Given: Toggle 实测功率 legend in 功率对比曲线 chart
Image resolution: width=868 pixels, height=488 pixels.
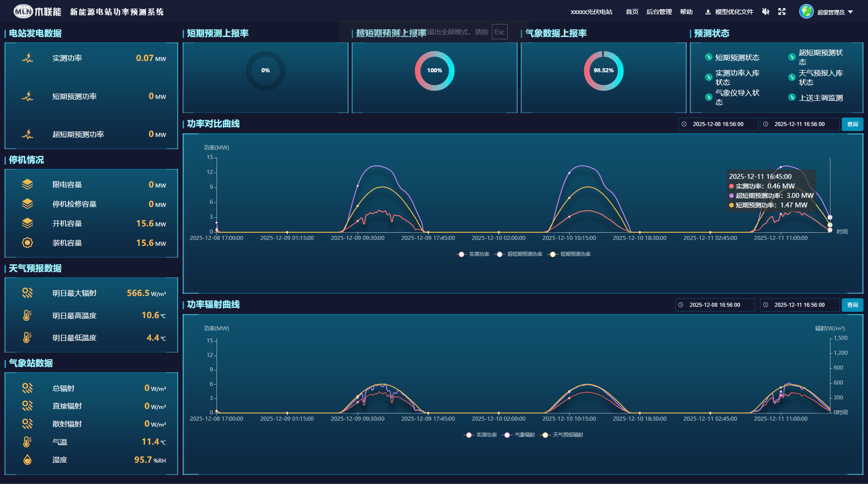Looking at the screenshot, I should click(473, 254).
